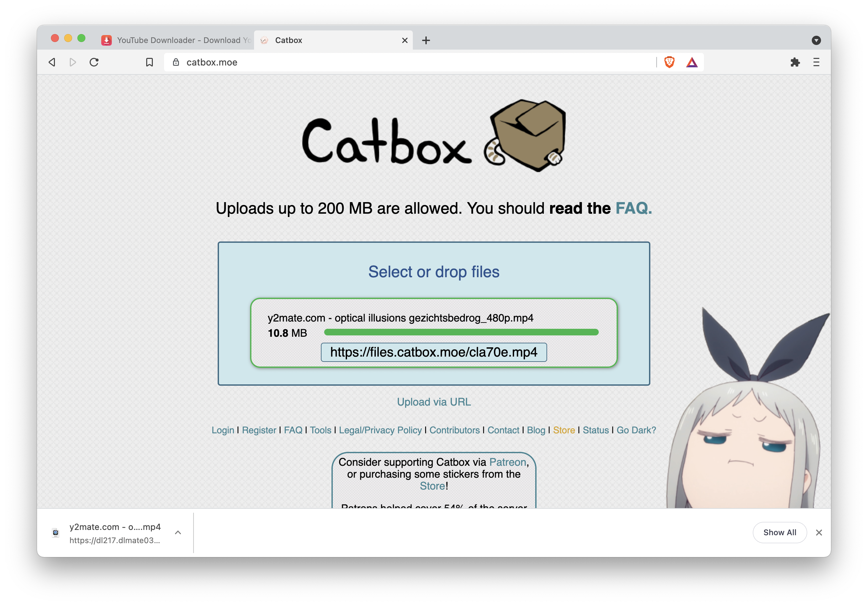The height and width of the screenshot is (606, 868).
Task: Open the Store link in the support box
Action: click(432, 486)
